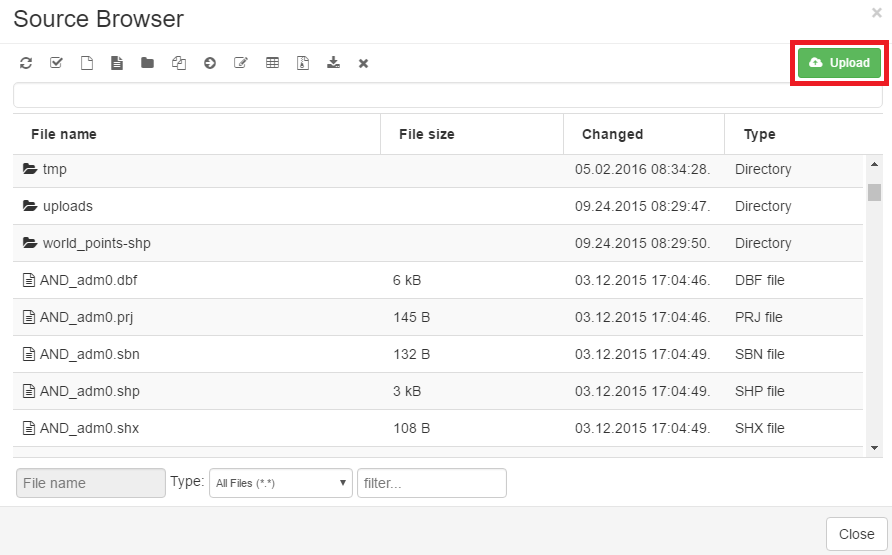The width and height of the screenshot is (892, 555).
Task: Click the 132 B size cell
Action: (411, 354)
